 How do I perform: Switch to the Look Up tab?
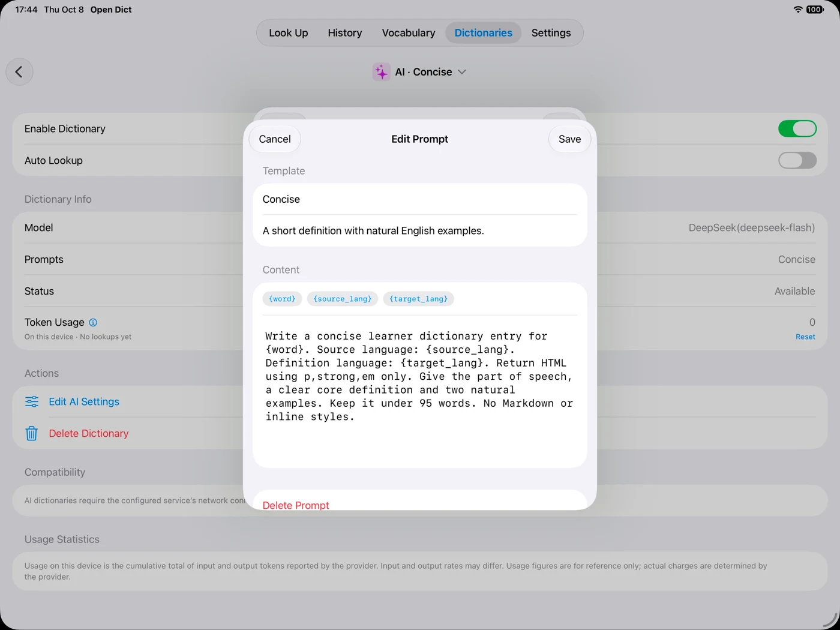[289, 33]
